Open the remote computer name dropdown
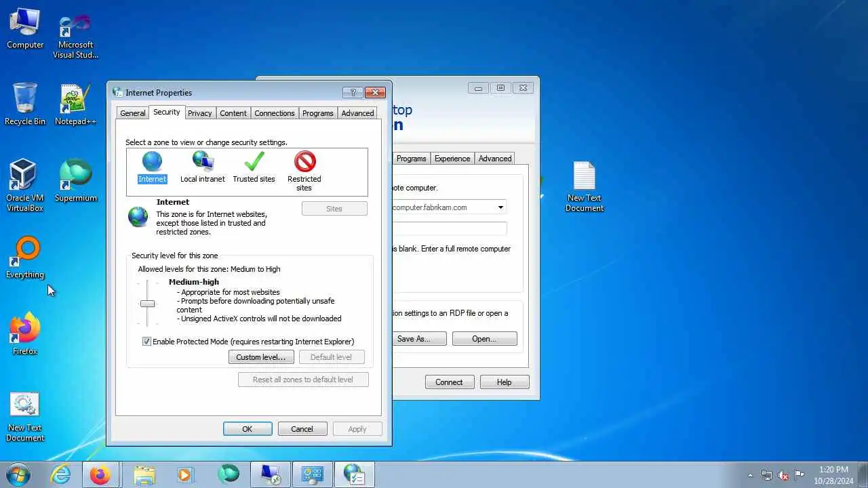Viewport: 868px width, 488px height. point(500,207)
